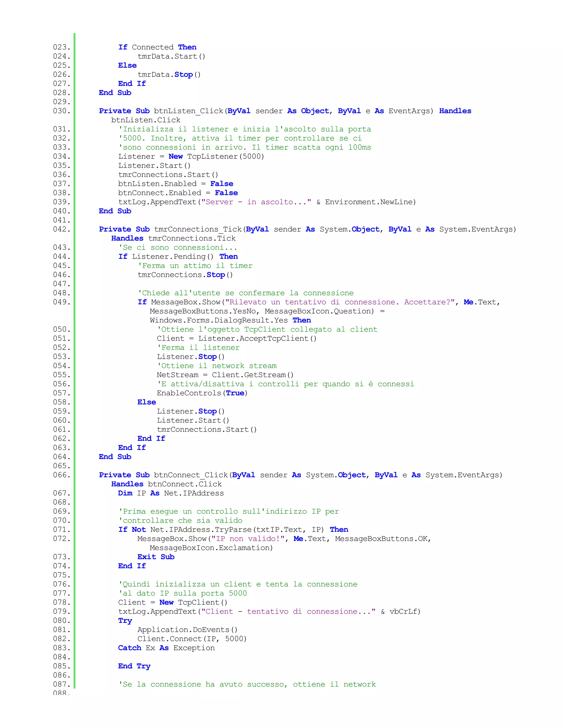Click comment 'Ferma un attimo il timer'
This screenshot has width=563, height=728.
tap(195, 266)
